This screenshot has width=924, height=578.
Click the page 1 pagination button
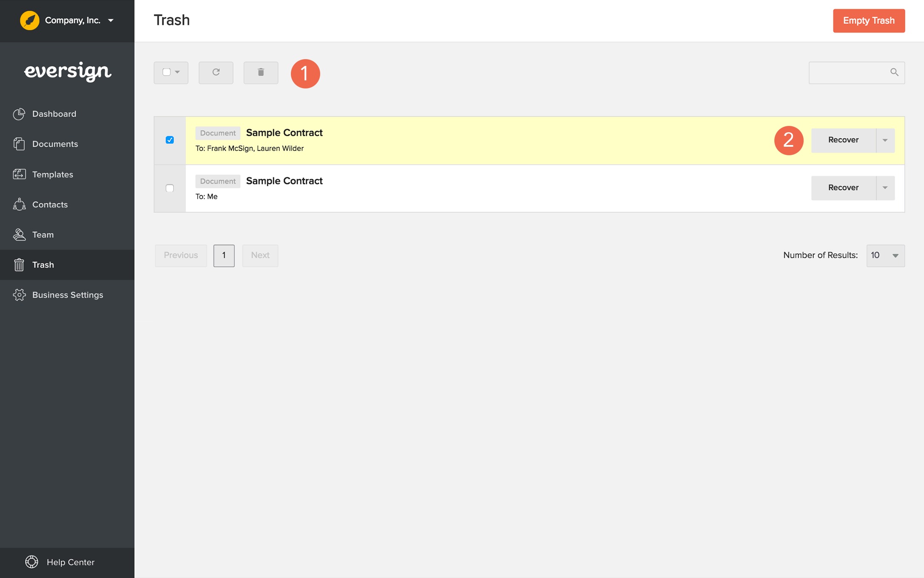(x=224, y=256)
